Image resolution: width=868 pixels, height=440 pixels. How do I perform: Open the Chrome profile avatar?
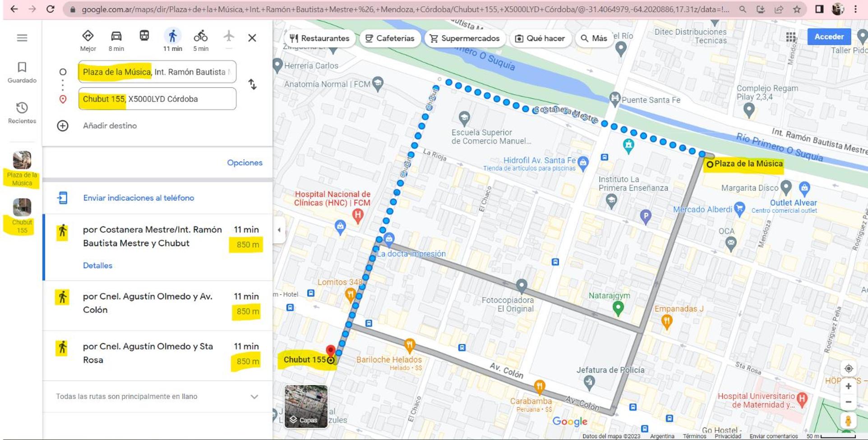pyautogui.click(x=838, y=9)
